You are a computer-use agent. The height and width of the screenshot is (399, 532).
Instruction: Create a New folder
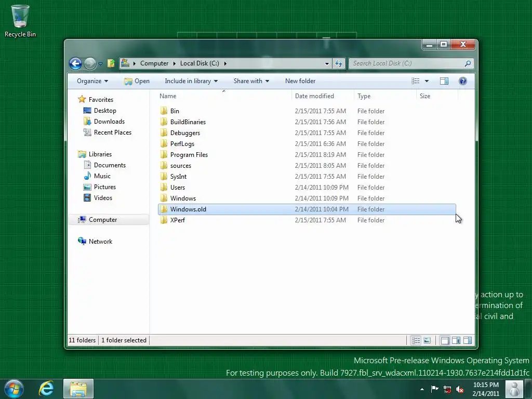point(300,81)
